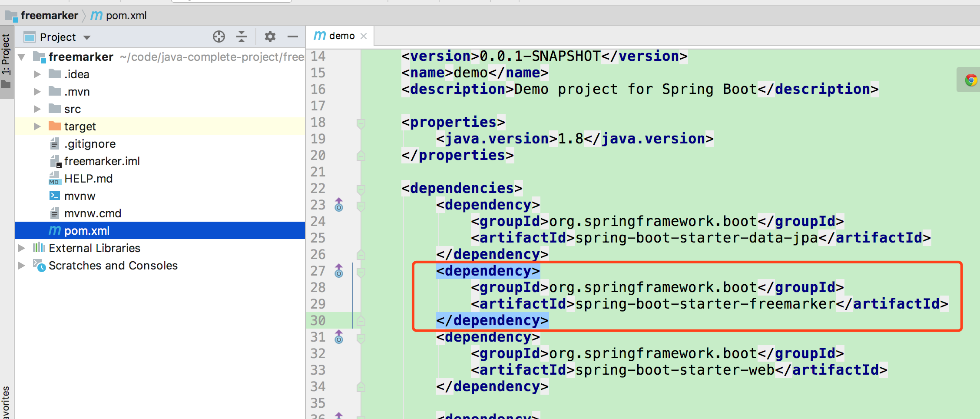Click the closing dependency tag on line 30
980x419 pixels.
pyautogui.click(x=492, y=320)
